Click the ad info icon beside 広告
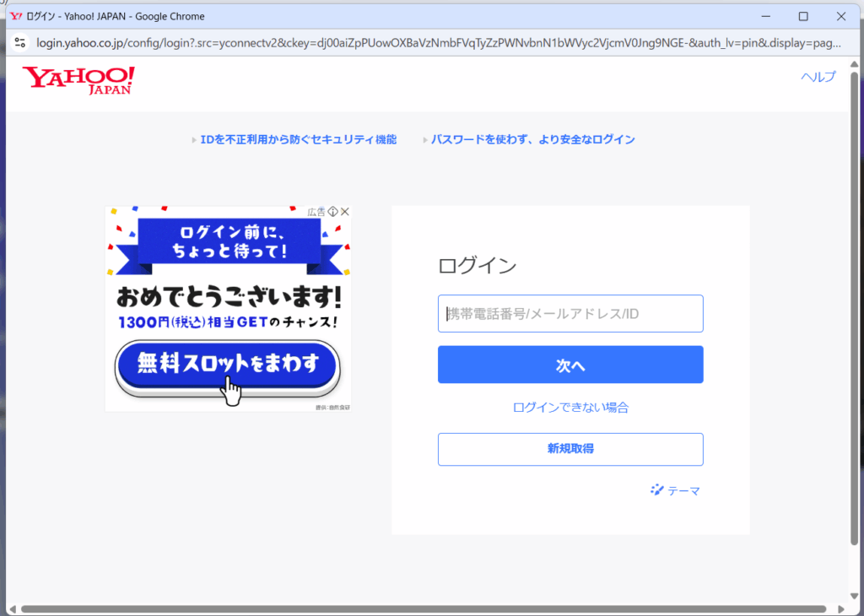 (x=332, y=212)
